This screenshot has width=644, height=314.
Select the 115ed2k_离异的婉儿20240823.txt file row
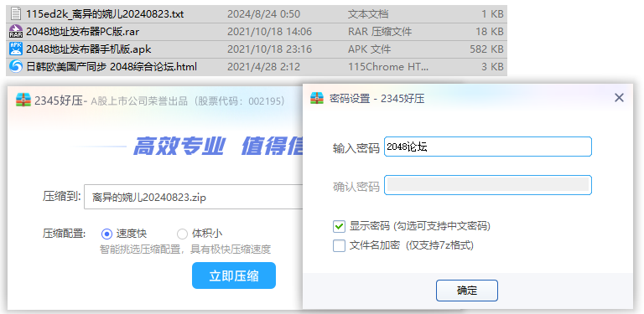(x=257, y=14)
